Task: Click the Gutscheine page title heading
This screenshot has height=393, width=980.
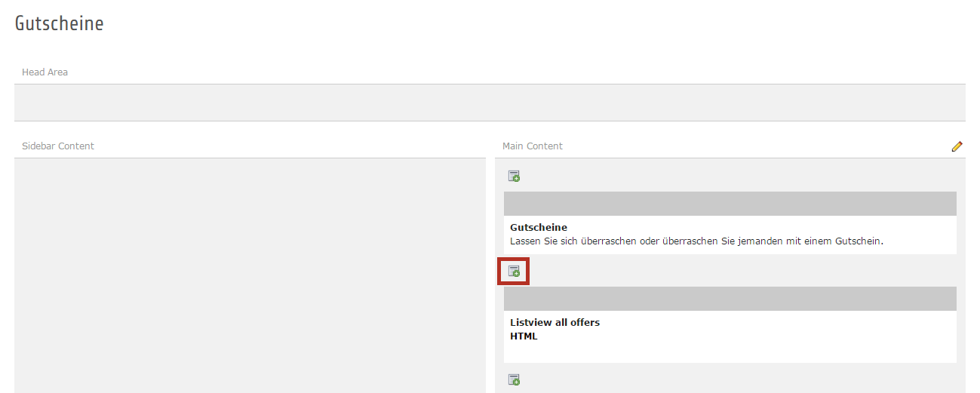Action: tap(59, 23)
